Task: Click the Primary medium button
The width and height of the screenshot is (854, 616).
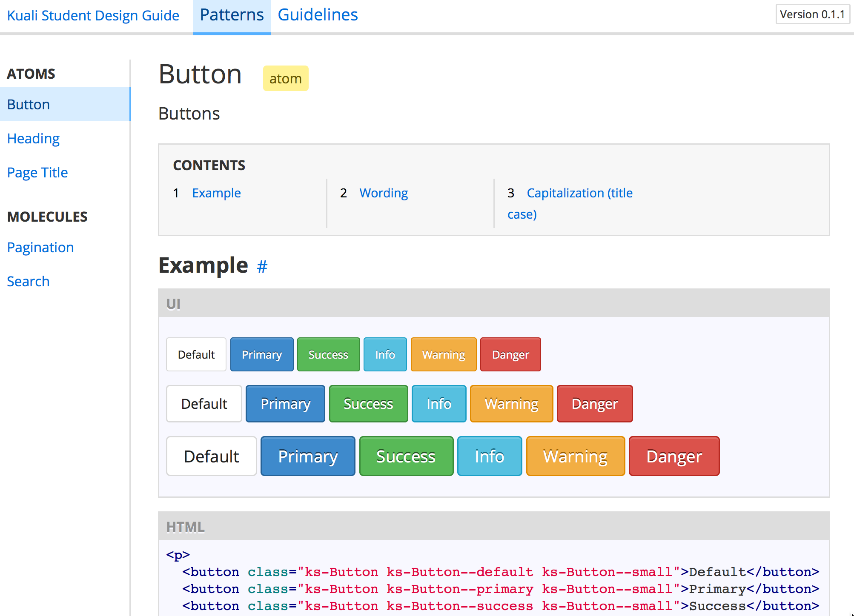Action: click(285, 403)
